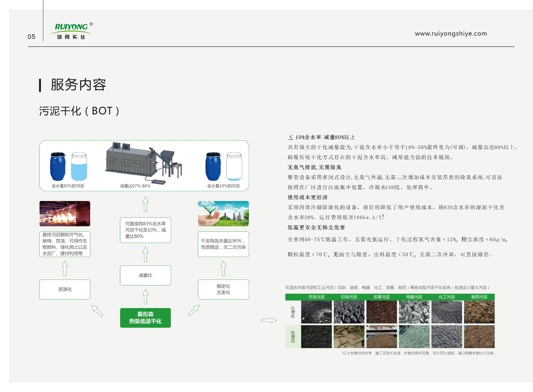This screenshot has height=392, width=533.
Task: Click the diagonal arrow pointing toward 资源化
Action: 97,311
